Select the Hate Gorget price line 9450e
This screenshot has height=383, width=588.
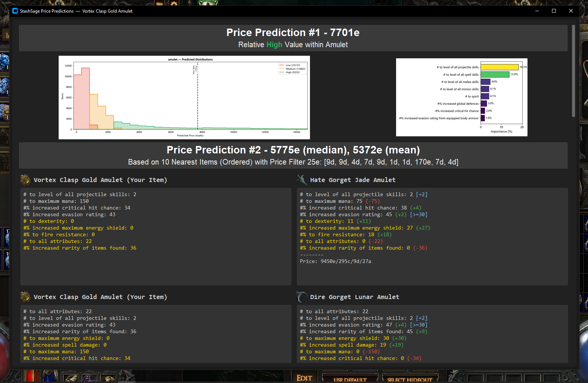click(335, 261)
